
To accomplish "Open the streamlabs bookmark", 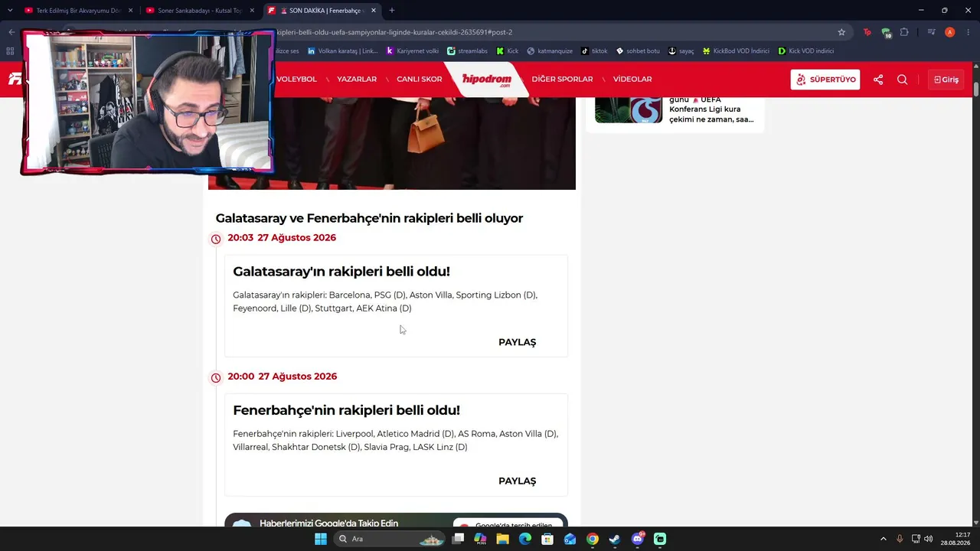I will point(468,51).
